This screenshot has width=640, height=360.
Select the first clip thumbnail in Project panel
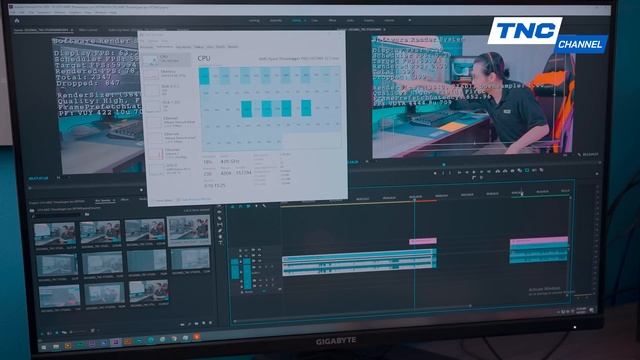55,233
